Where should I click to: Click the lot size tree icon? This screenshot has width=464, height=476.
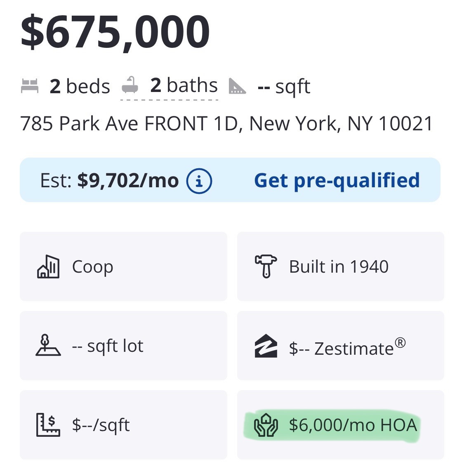(48, 345)
